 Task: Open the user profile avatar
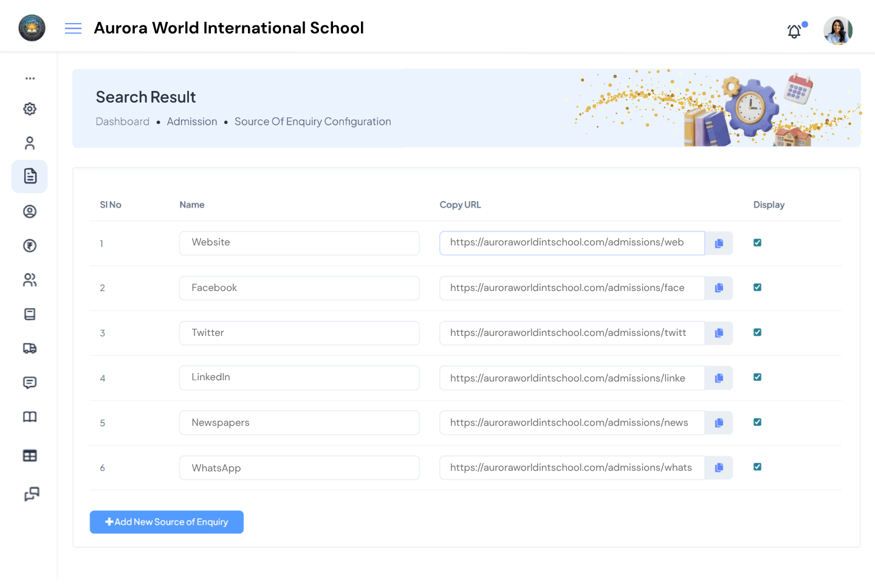click(838, 30)
